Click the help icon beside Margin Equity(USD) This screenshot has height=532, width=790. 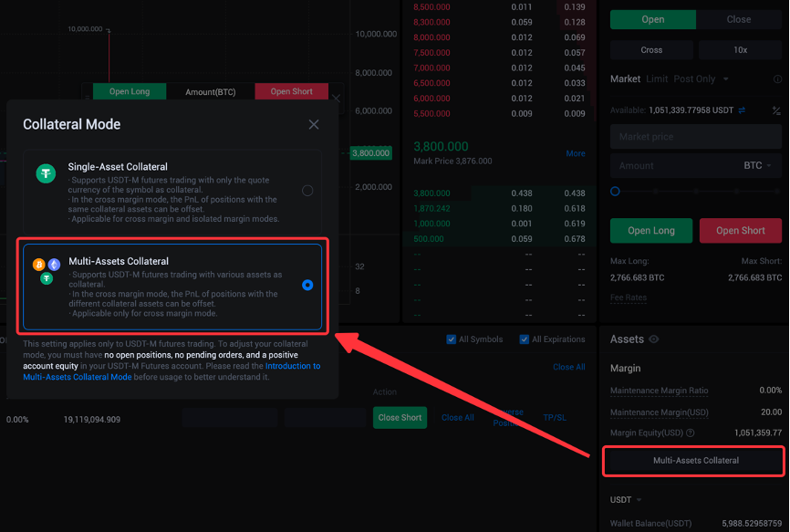point(690,433)
